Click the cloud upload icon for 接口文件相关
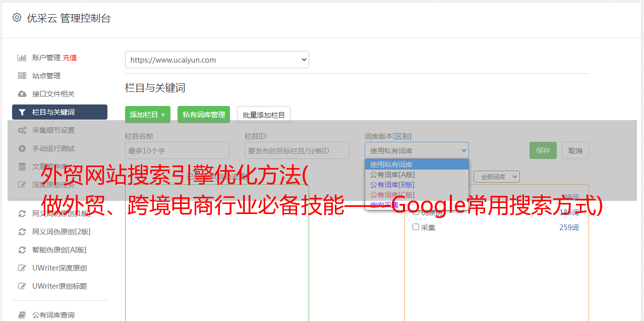Image resolution: width=644 pixels, height=321 pixels. coord(22,94)
